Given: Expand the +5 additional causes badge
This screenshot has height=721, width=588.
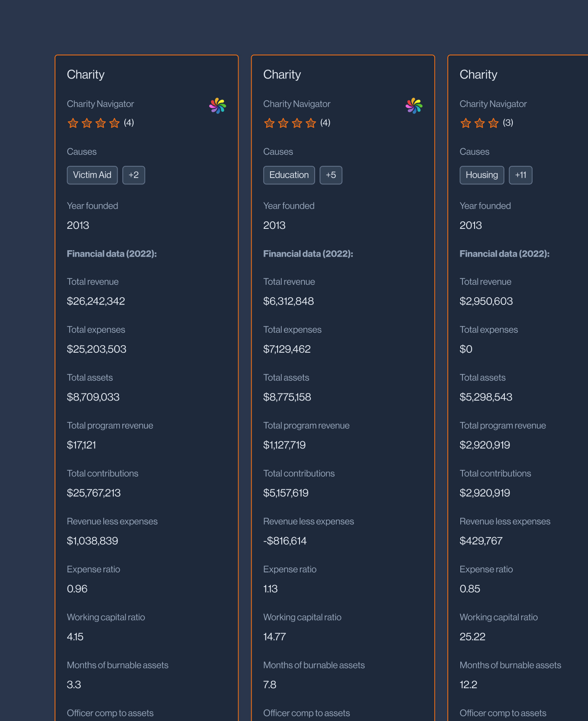Looking at the screenshot, I should [331, 175].
